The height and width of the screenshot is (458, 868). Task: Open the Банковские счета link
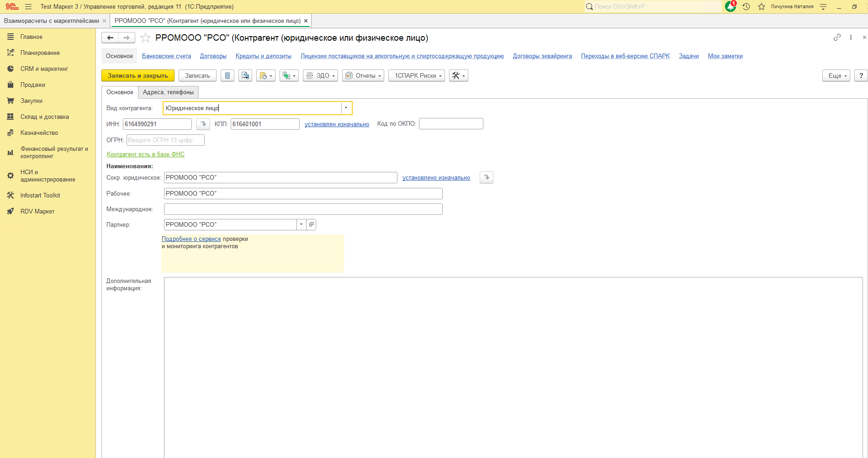click(x=166, y=56)
